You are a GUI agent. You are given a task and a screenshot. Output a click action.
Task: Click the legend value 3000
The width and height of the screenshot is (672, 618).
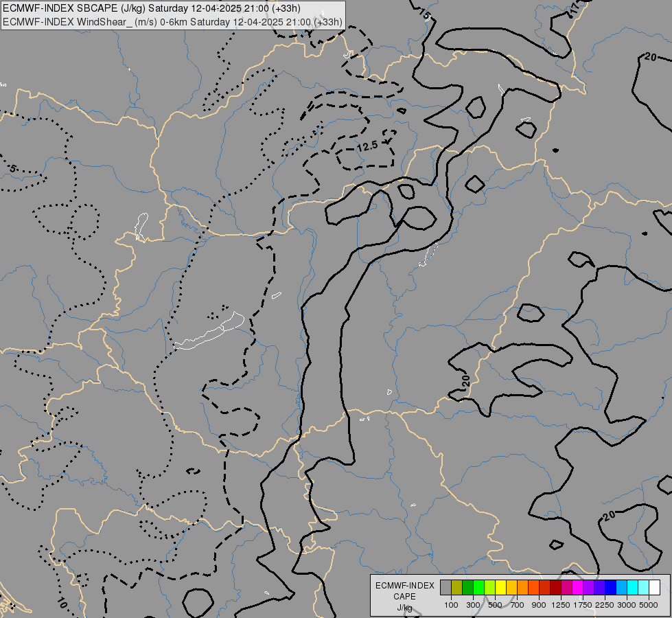click(627, 605)
